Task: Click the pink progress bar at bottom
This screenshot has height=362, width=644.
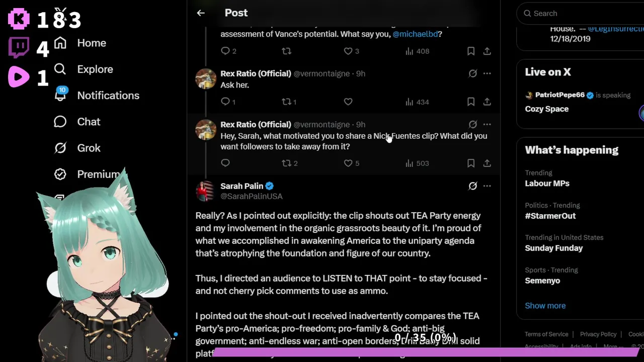Action: [426, 353]
